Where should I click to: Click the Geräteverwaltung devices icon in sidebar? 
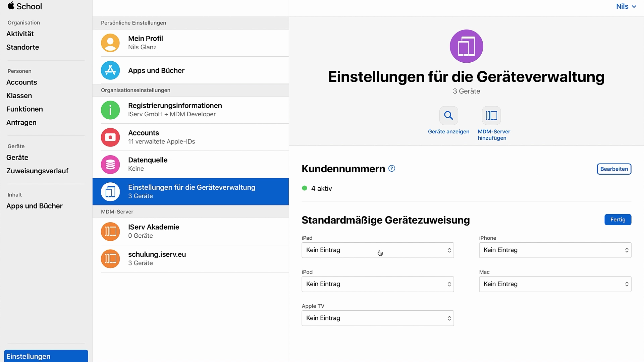pyautogui.click(x=110, y=191)
